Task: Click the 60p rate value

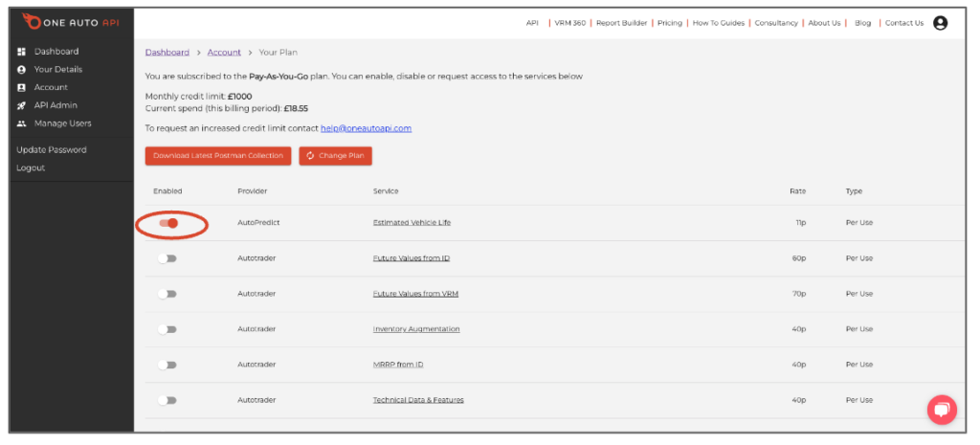Action: coord(799,258)
